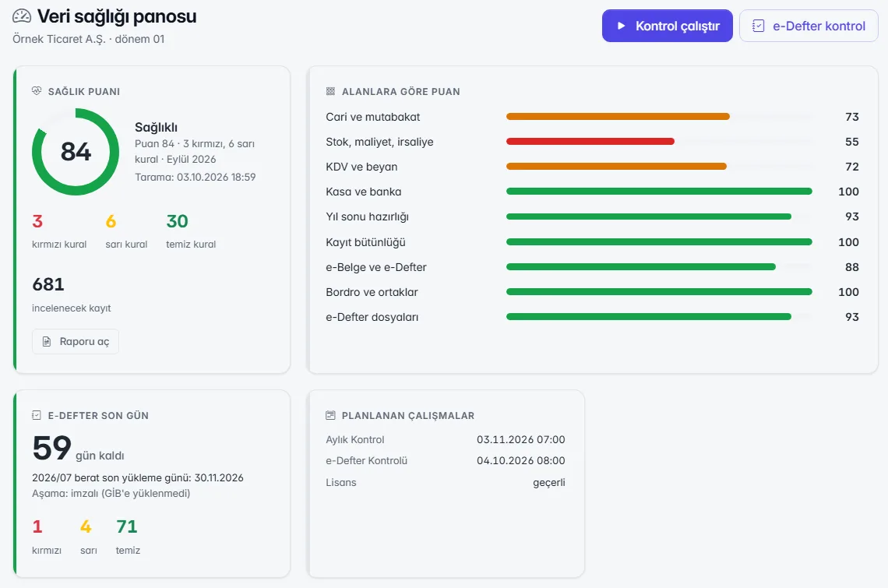The image size is (888, 588).
Task: Click the yellow count 6 above sarı kural
Action: [x=111, y=221]
